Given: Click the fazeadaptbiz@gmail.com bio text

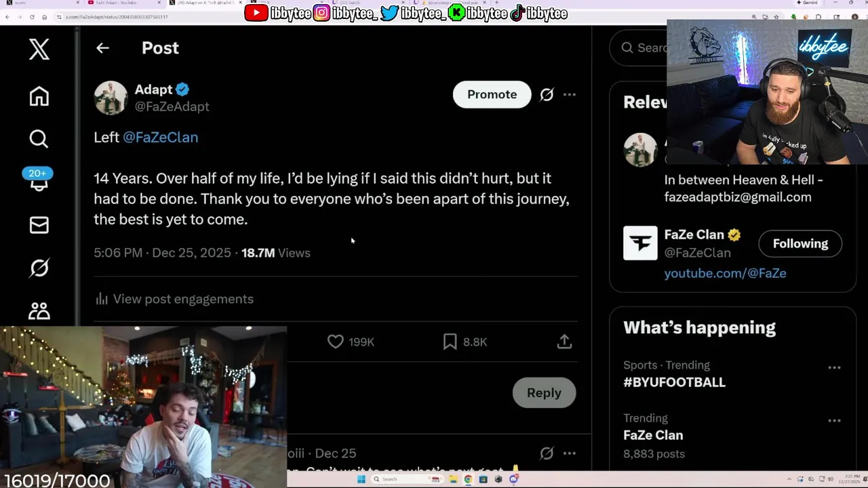Looking at the screenshot, I should pyautogui.click(x=738, y=197).
